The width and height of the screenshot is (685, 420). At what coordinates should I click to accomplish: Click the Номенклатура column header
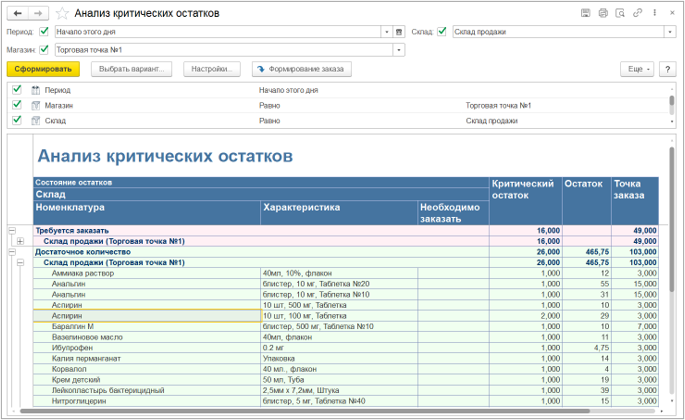click(147, 213)
